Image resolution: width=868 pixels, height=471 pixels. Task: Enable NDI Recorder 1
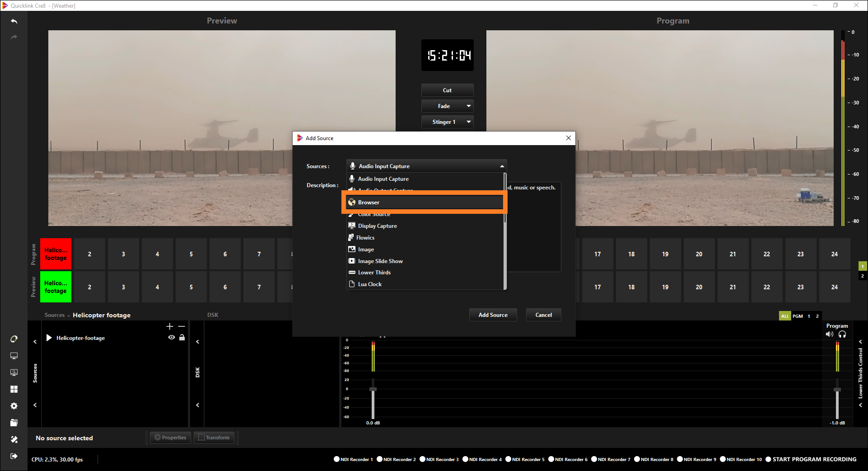click(x=336, y=459)
